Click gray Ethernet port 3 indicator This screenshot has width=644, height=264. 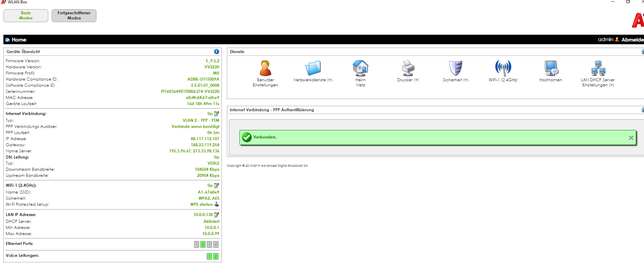(209, 244)
